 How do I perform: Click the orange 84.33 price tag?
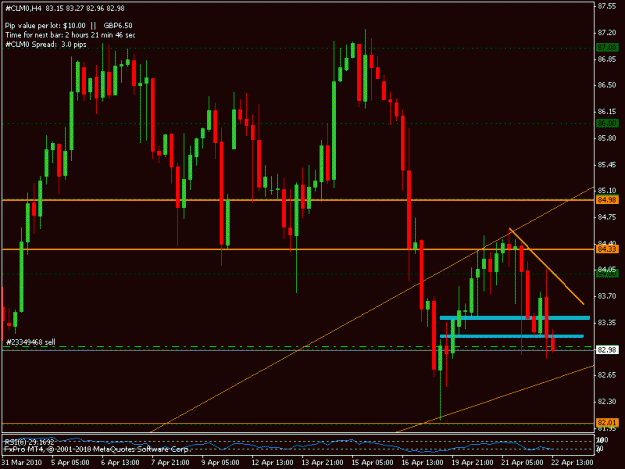click(x=607, y=249)
